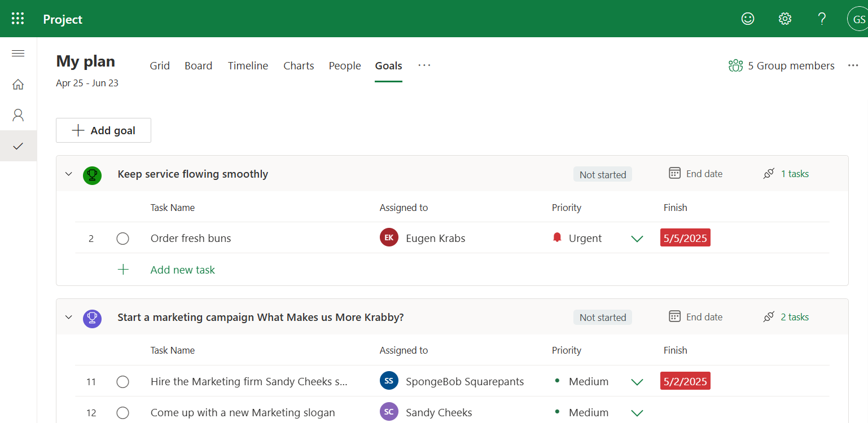Click the Add goal button
Screen dimensions: 868x423
tap(103, 130)
